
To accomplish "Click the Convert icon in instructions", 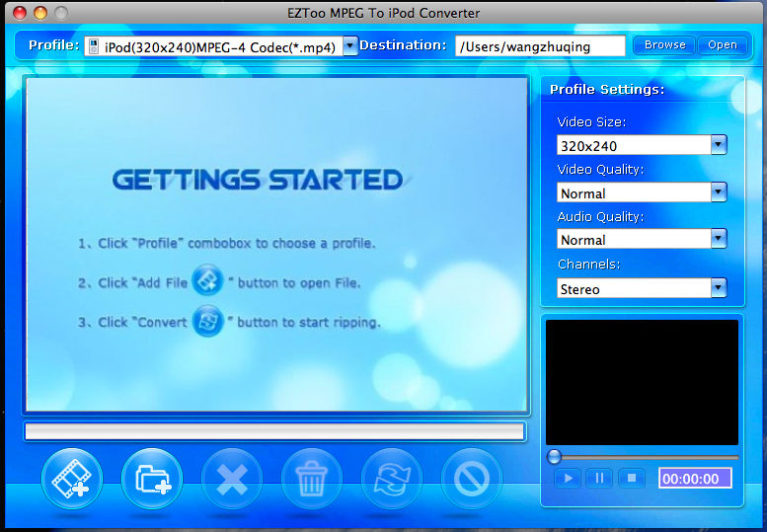I will tap(208, 321).
